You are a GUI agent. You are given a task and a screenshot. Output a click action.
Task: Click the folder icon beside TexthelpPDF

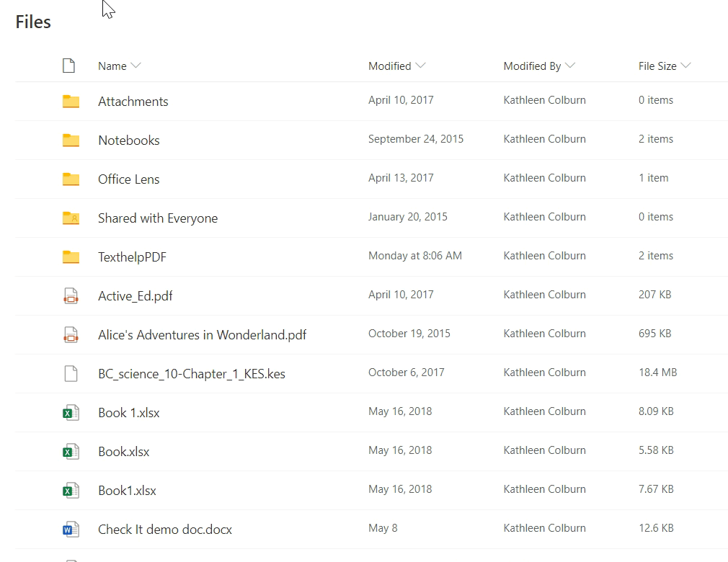pos(70,257)
